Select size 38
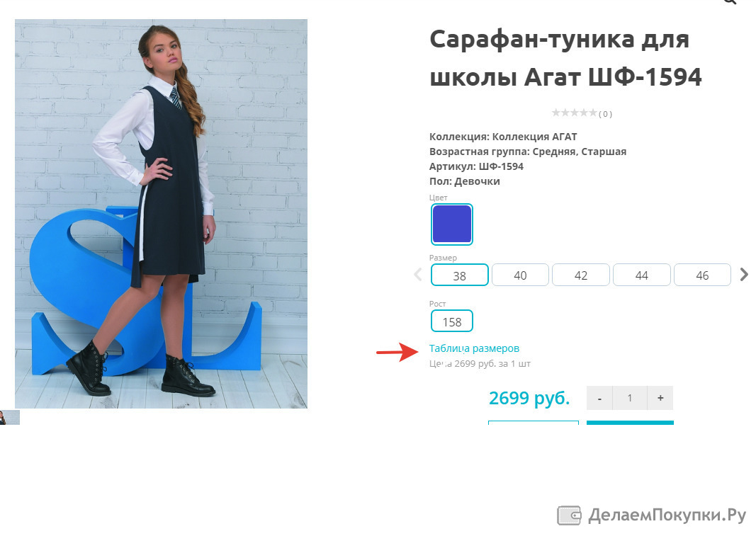Image resolution: width=756 pixels, height=536 pixels. click(460, 275)
